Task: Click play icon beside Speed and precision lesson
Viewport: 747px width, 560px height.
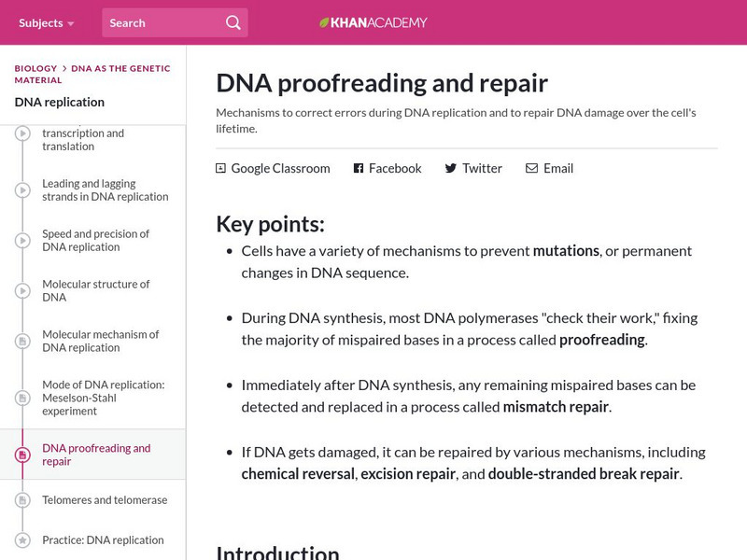Action: [x=21, y=240]
